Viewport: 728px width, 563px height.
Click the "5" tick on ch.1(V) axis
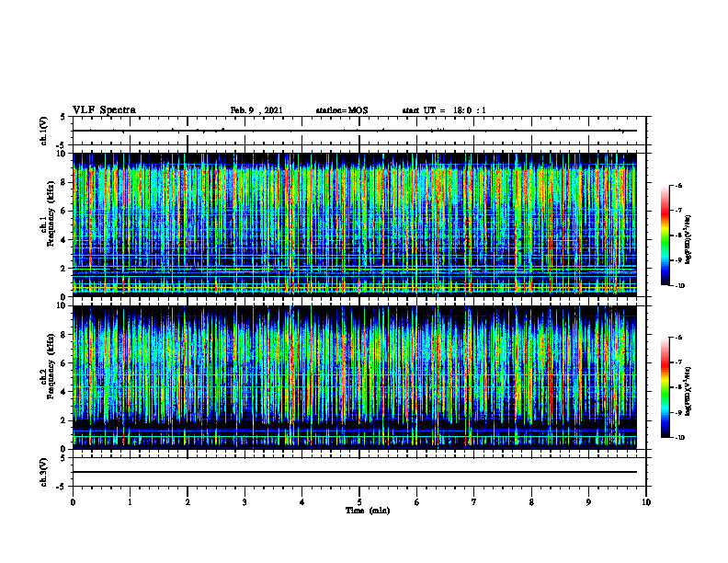coord(64,117)
